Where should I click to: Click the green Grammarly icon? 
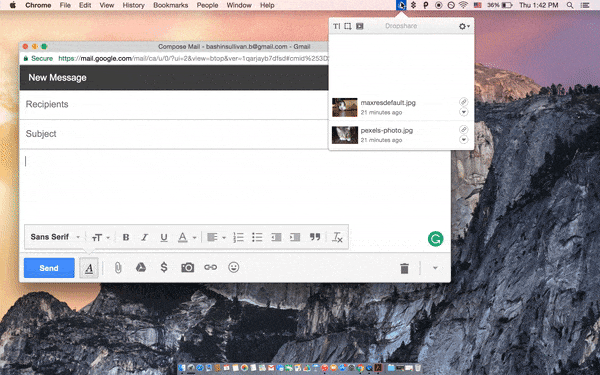(x=435, y=239)
